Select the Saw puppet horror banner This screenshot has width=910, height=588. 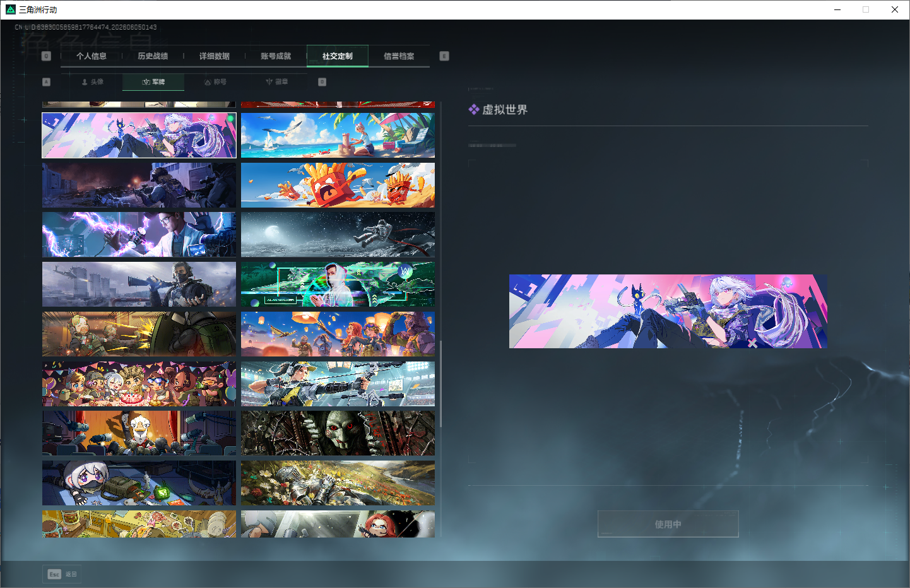338,433
